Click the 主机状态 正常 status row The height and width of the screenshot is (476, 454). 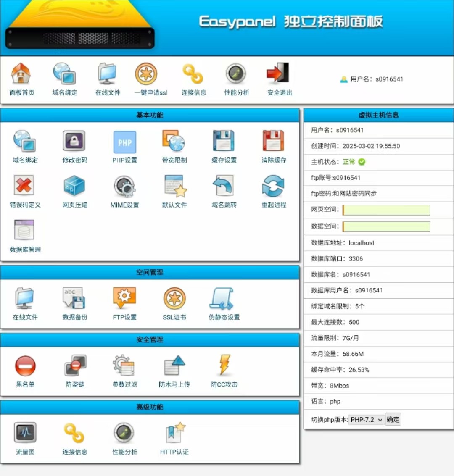pos(379,162)
